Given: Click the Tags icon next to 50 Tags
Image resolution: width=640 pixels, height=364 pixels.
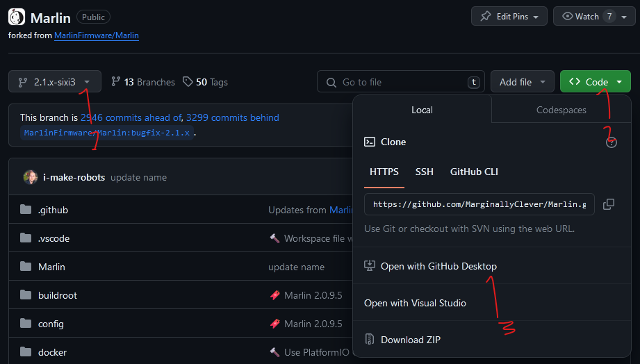Looking at the screenshot, I should pyautogui.click(x=188, y=82).
